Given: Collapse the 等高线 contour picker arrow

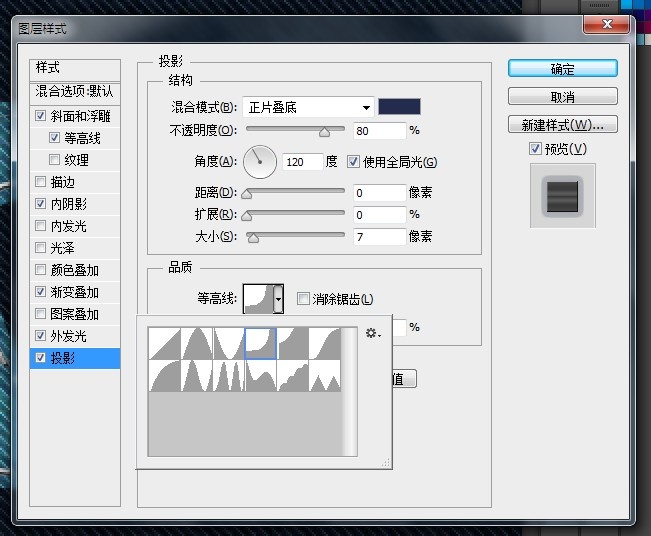Looking at the screenshot, I should (279, 298).
